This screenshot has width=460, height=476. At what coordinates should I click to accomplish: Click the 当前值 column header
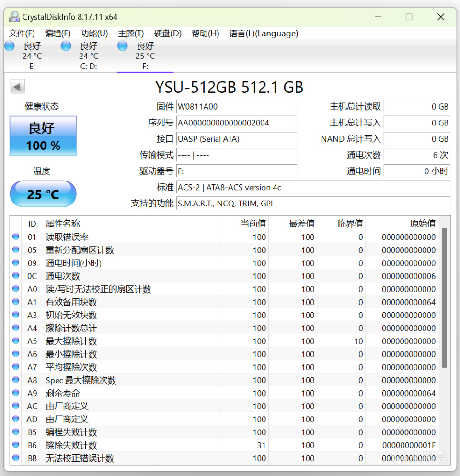(244, 224)
